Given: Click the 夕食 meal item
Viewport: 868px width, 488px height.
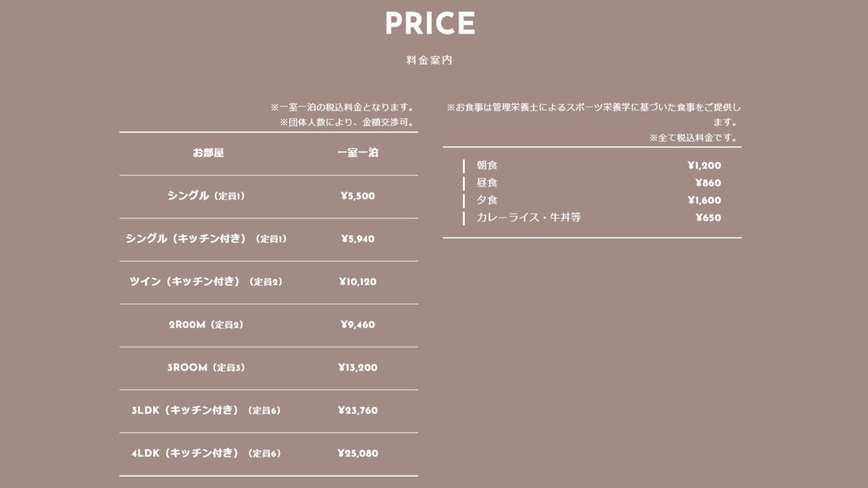Looking at the screenshot, I should [x=487, y=200].
